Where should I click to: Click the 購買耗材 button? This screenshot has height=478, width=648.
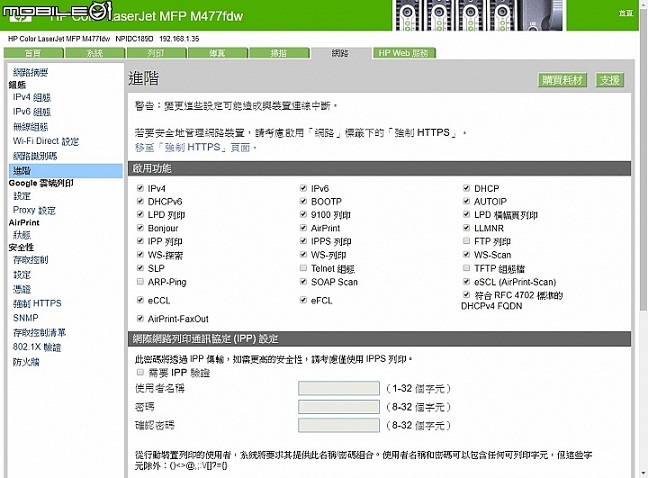[562, 80]
